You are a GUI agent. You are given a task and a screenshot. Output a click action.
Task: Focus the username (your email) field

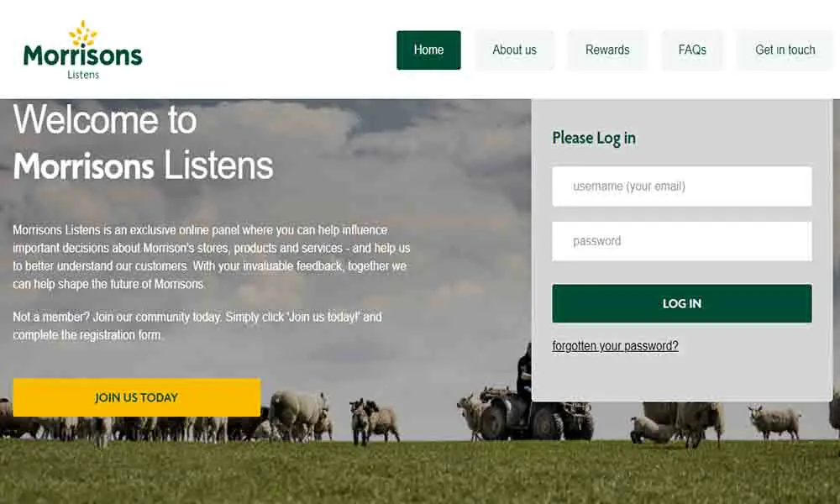pos(681,186)
